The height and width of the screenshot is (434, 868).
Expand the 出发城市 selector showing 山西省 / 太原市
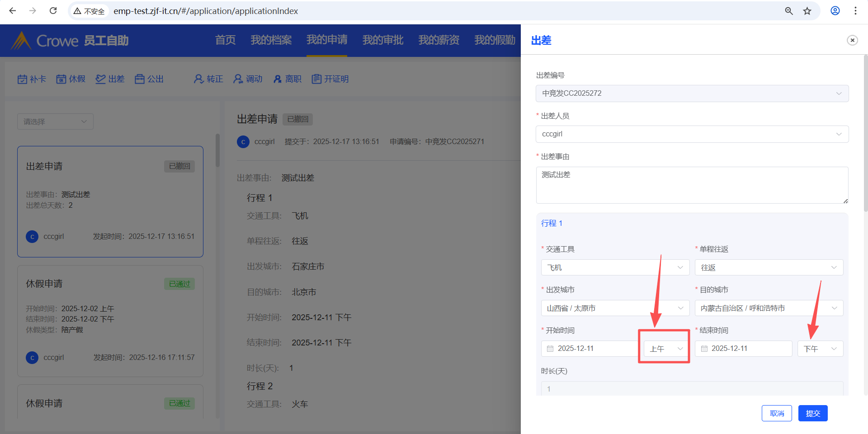(x=615, y=308)
